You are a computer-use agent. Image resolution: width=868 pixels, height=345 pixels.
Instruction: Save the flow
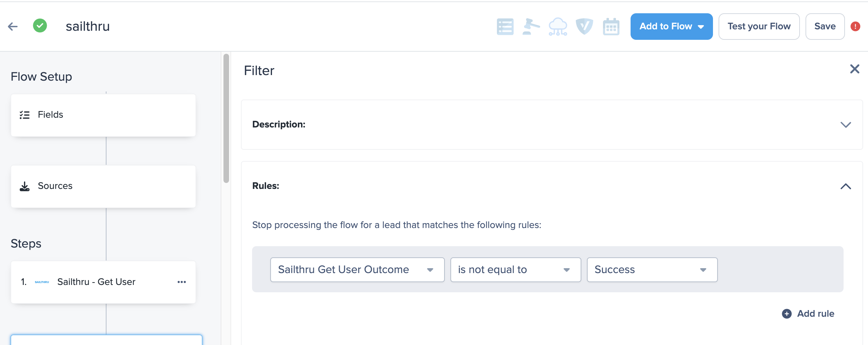(x=825, y=27)
